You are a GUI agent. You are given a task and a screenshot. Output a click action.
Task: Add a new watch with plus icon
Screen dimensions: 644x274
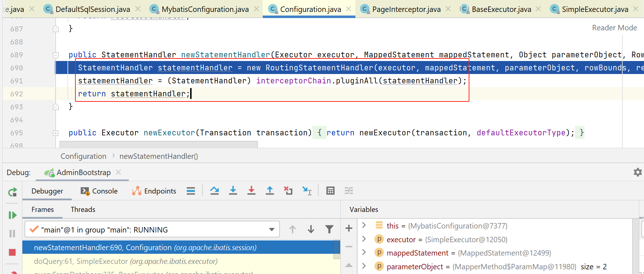point(349,228)
